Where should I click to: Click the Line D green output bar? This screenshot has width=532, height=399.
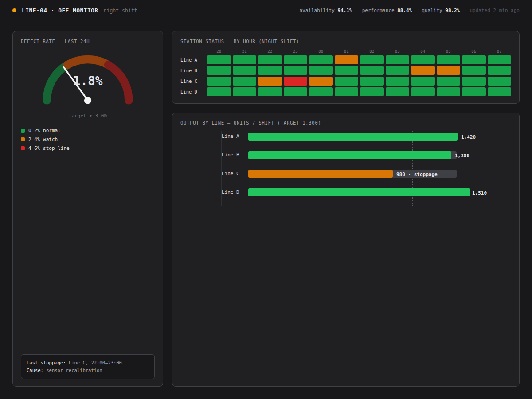359,192
